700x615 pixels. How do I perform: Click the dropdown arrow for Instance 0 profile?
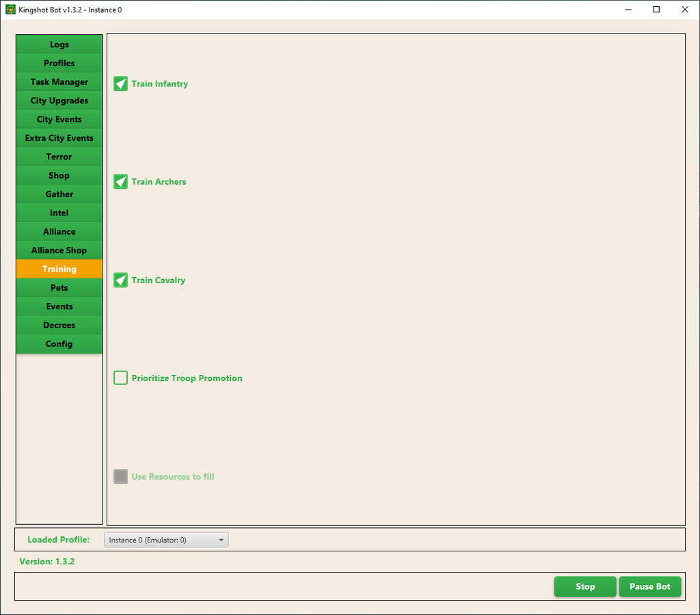[221, 540]
